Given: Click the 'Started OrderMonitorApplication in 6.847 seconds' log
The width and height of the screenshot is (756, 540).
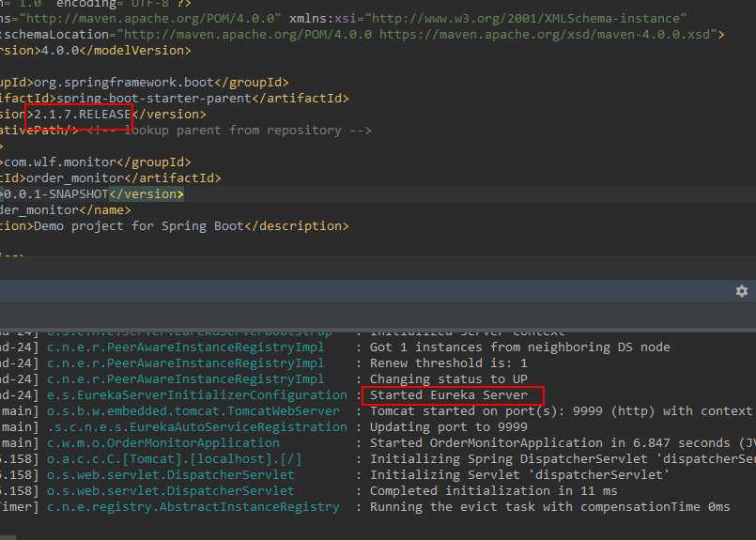Looking at the screenshot, I should point(563,442).
